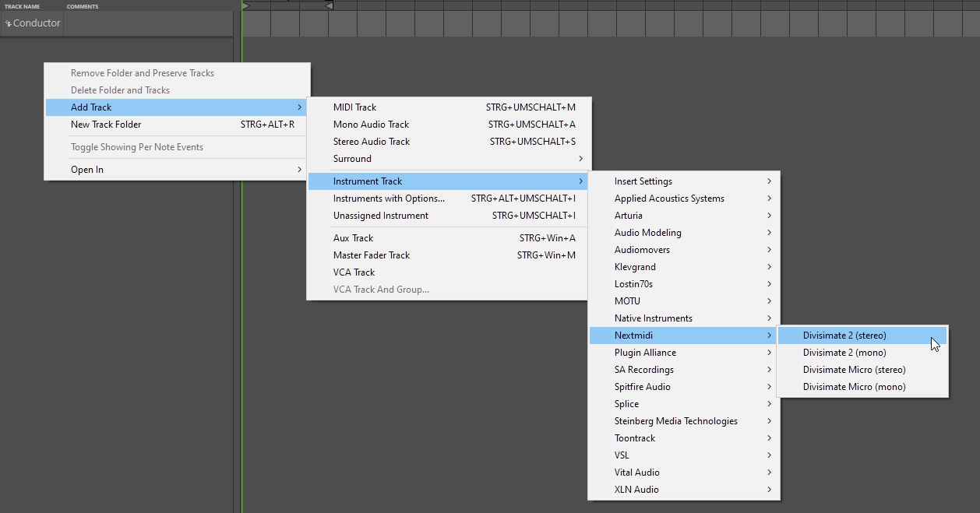The image size is (980, 513).
Task: Select the Nextmidi vendor entry
Action: pyautogui.click(x=684, y=336)
